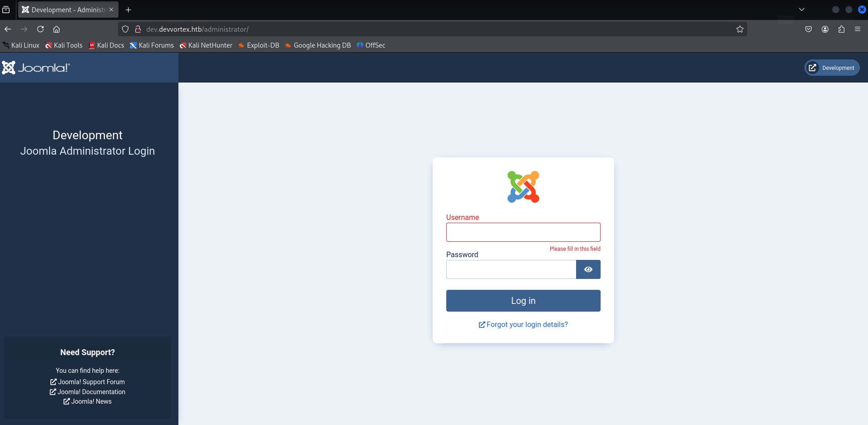Screen dimensions: 868x425
Task: Click the Joomla! logo in header
Action: point(36,68)
